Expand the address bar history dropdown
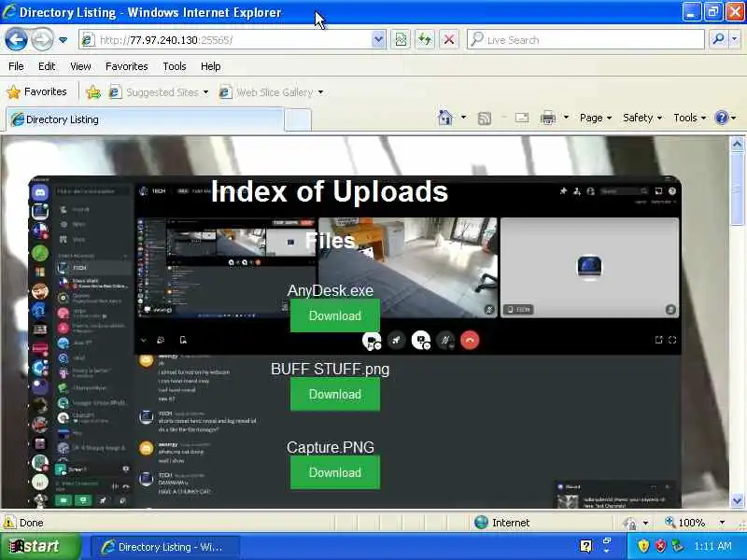 [x=378, y=40]
